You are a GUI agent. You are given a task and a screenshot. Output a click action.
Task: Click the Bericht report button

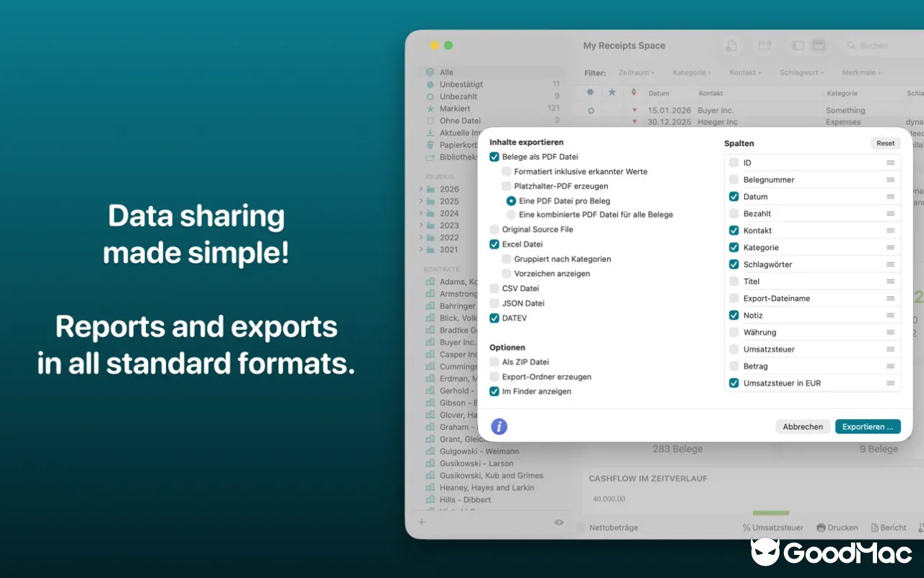[889, 527]
